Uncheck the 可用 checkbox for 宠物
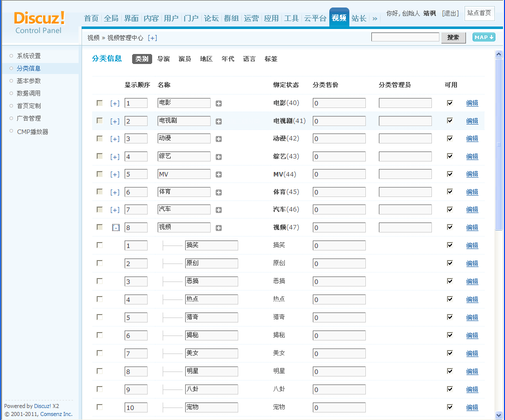The image size is (505, 420). tap(450, 407)
